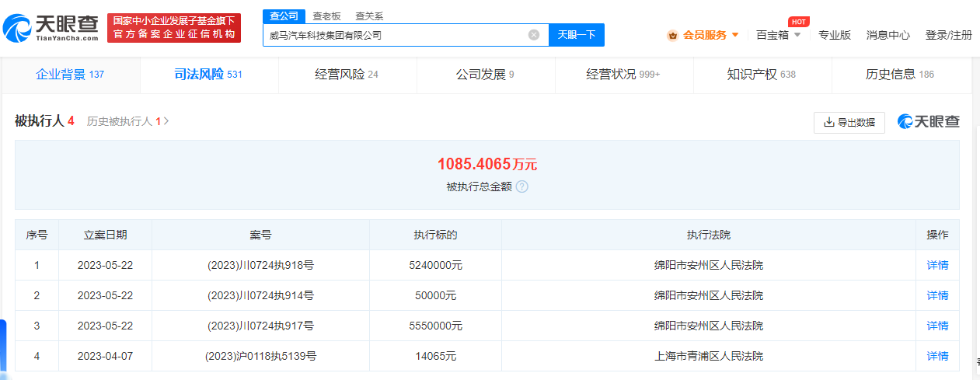Select the 经营风险 24 tab

pyautogui.click(x=347, y=75)
